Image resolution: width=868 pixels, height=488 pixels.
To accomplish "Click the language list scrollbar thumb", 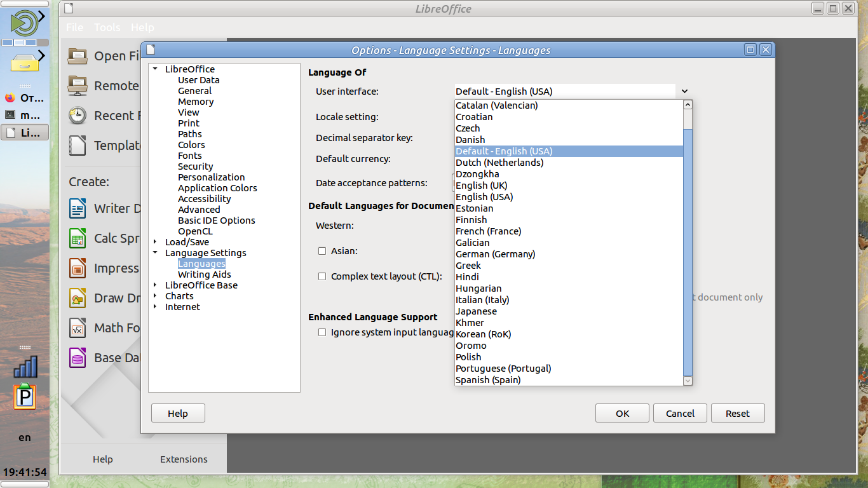I will click(688, 252).
